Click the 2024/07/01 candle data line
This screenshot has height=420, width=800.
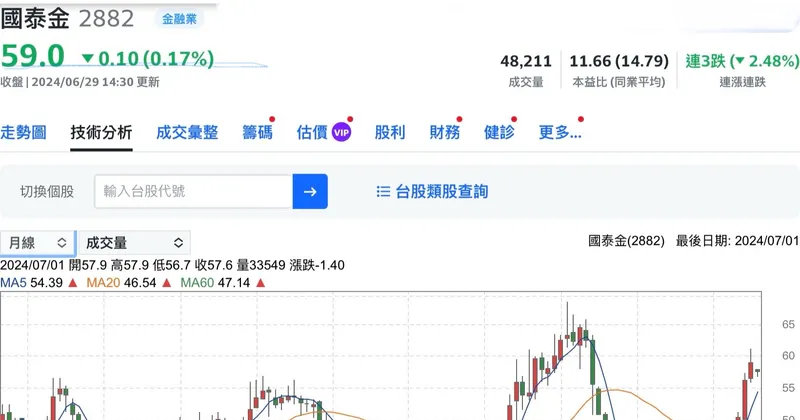pos(172,265)
